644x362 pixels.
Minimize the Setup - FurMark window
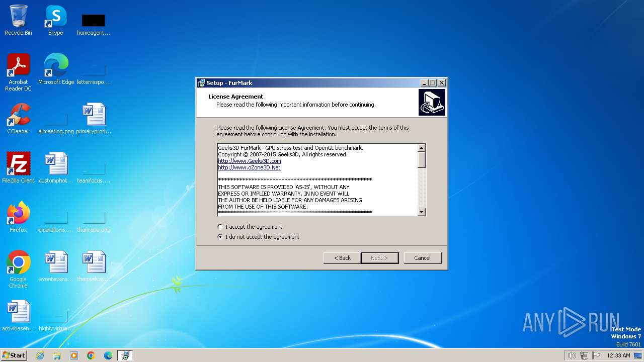point(424,83)
